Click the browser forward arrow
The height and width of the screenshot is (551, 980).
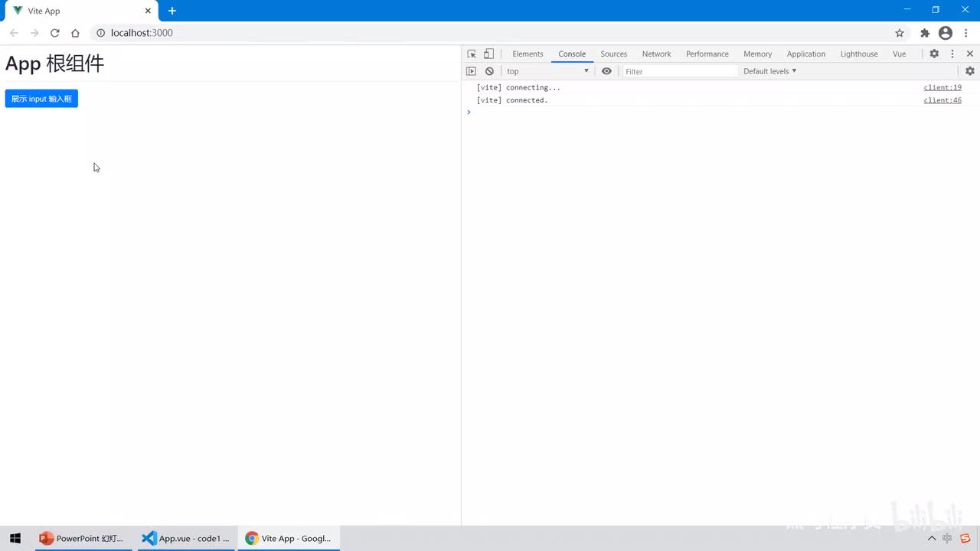pyautogui.click(x=34, y=33)
